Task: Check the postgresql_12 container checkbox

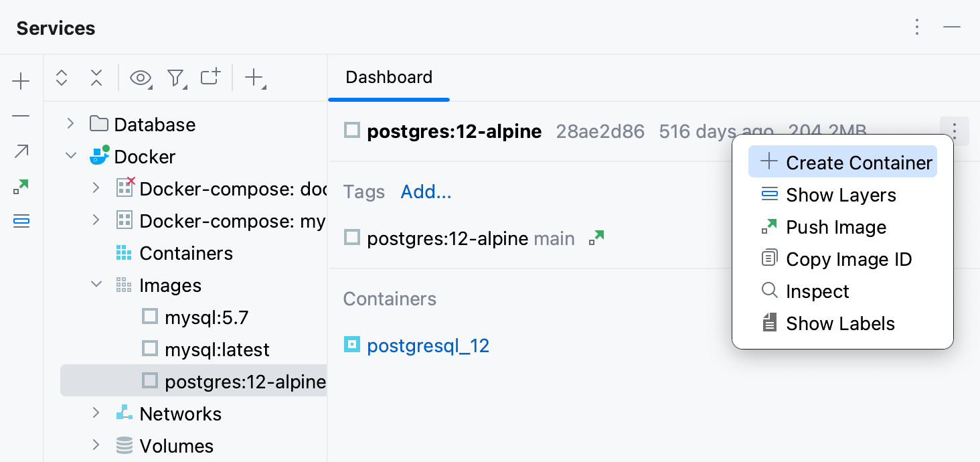Action: [x=352, y=345]
